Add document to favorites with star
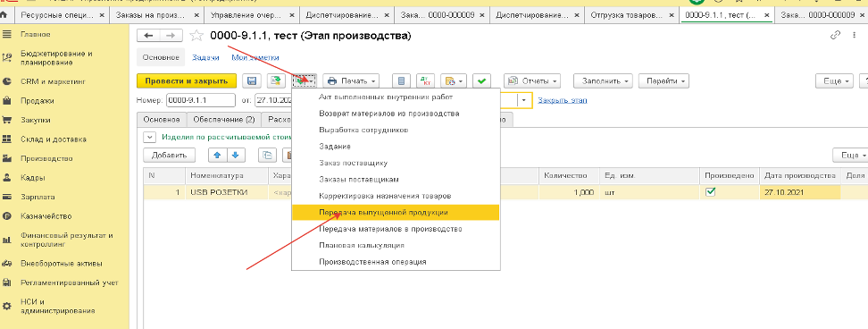This screenshot has height=329, width=868. pos(196,36)
